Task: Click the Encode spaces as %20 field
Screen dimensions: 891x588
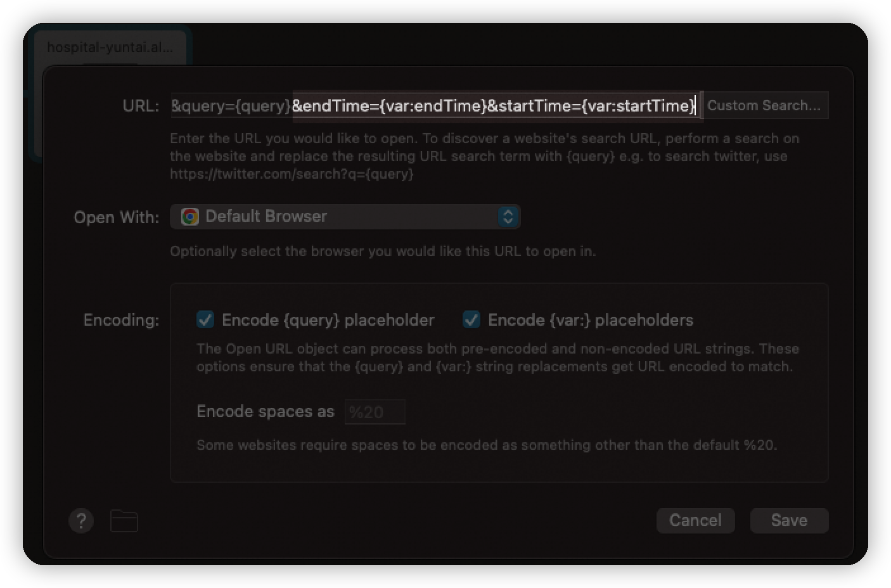Action: pyautogui.click(x=375, y=412)
